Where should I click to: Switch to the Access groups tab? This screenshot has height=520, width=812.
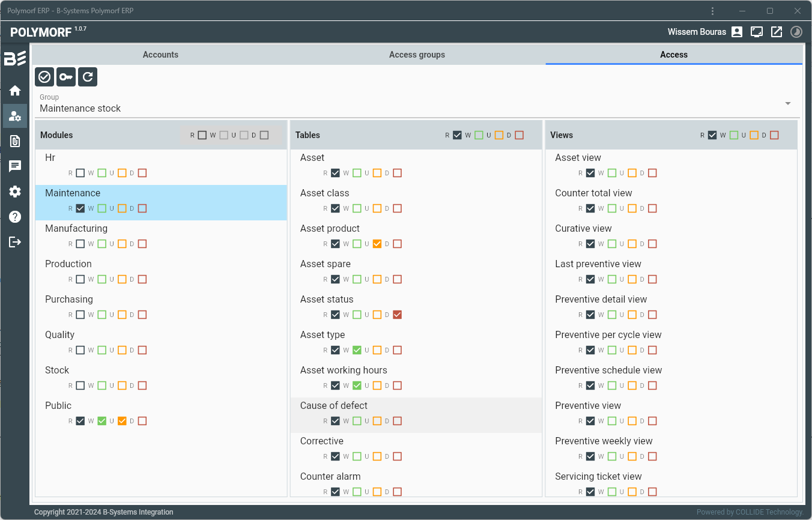click(x=417, y=55)
